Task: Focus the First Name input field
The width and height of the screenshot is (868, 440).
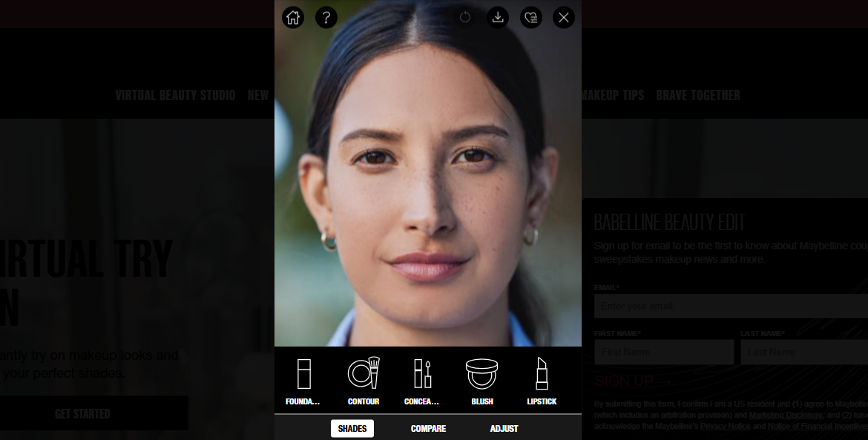Action: tap(664, 352)
